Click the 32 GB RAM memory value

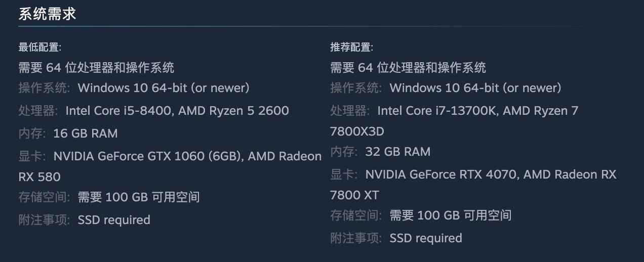397,152
